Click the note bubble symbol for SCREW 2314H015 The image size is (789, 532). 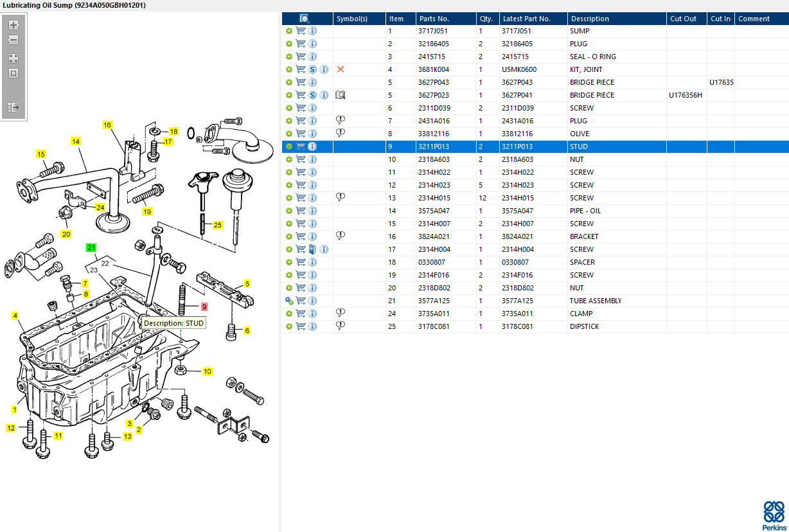point(341,197)
